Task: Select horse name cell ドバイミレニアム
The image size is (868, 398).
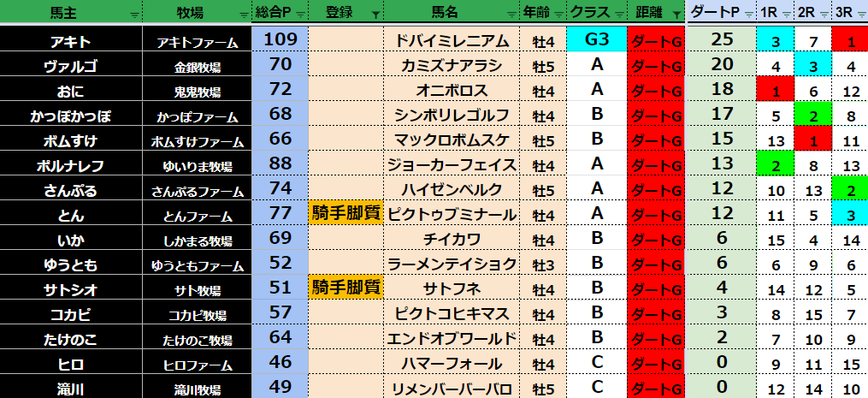Action: click(x=452, y=39)
